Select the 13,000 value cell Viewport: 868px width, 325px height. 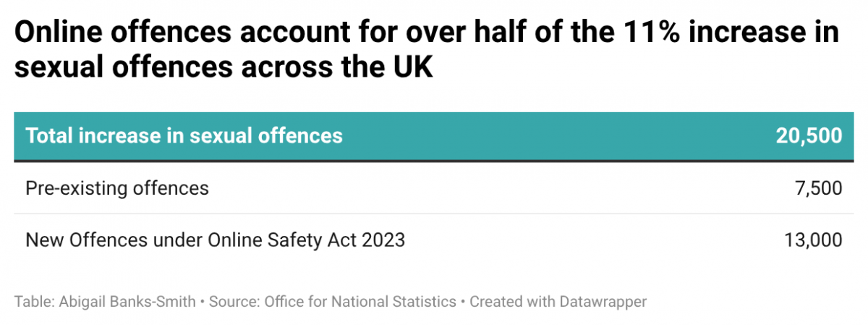tap(813, 240)
